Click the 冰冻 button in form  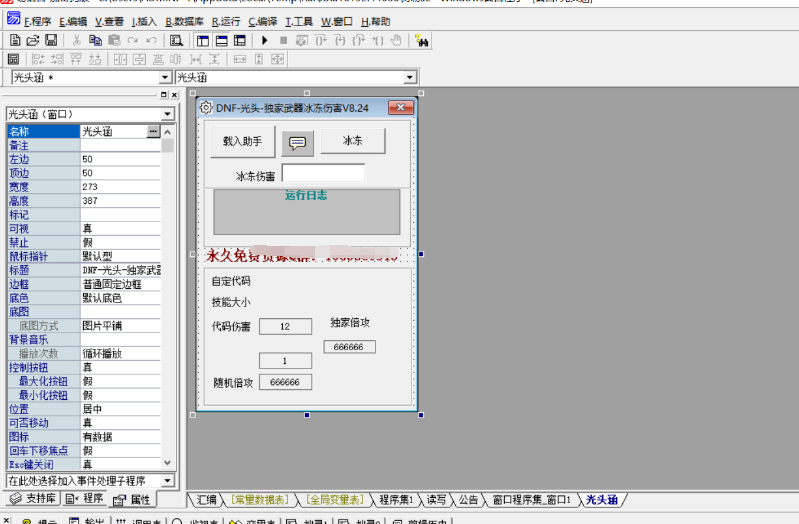[353, 141]
